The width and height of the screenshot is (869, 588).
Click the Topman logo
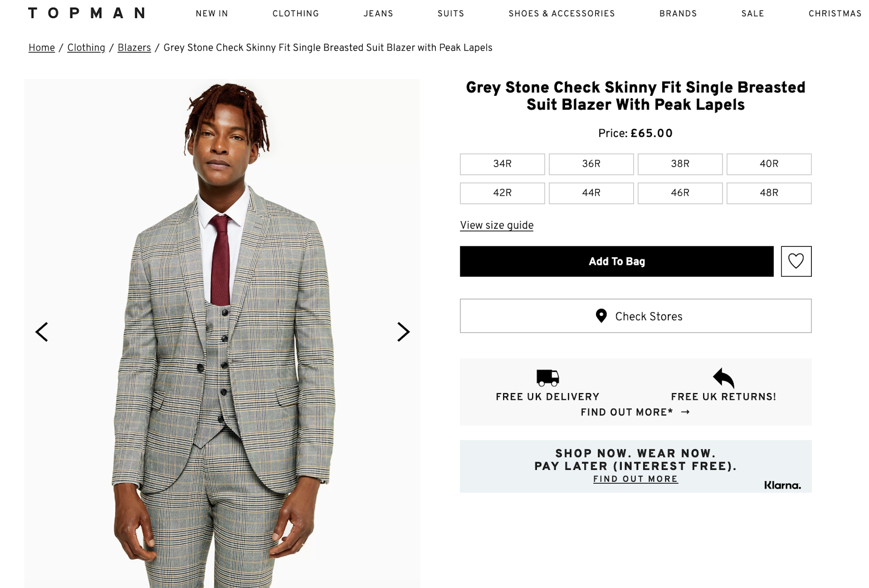[87, 13]
